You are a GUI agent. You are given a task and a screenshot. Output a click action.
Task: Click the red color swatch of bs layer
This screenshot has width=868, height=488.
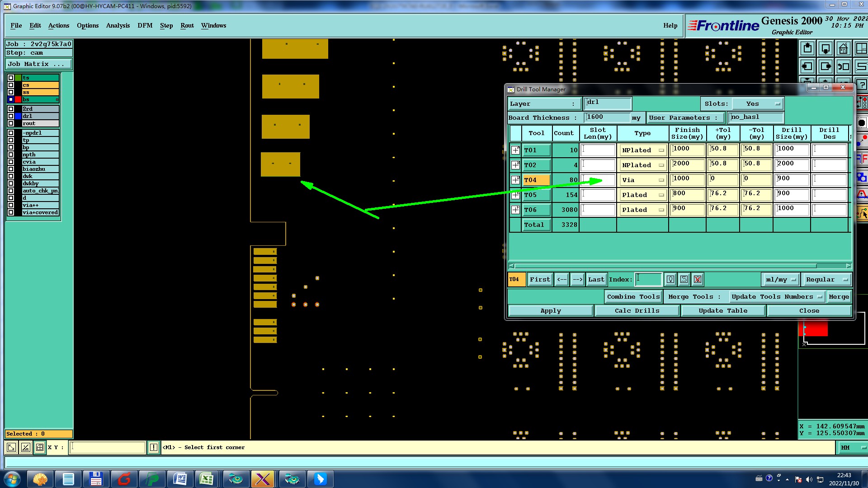pyautogui.click(x=18, y=99)
